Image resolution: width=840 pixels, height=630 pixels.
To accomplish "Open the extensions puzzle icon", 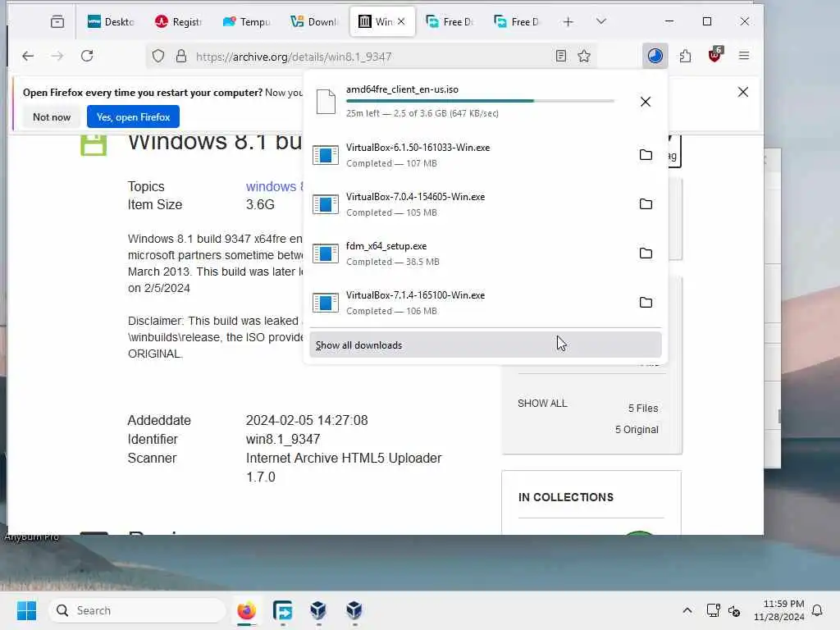I will pos(685,56).
